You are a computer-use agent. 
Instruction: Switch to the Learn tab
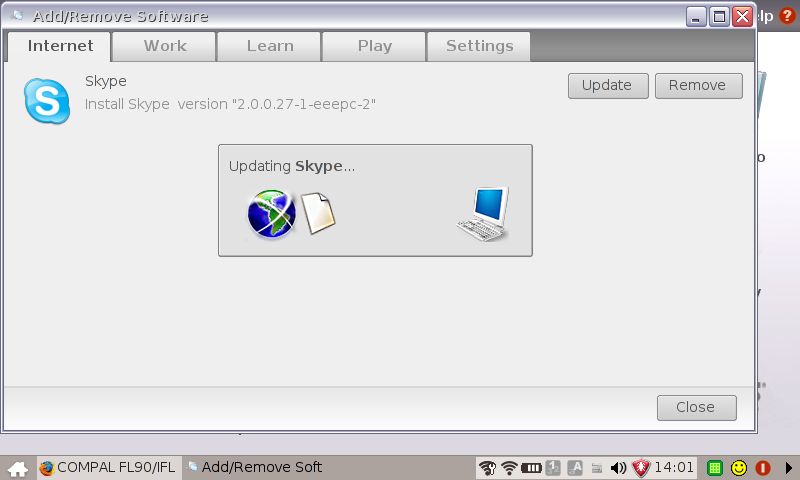(269, 46)
